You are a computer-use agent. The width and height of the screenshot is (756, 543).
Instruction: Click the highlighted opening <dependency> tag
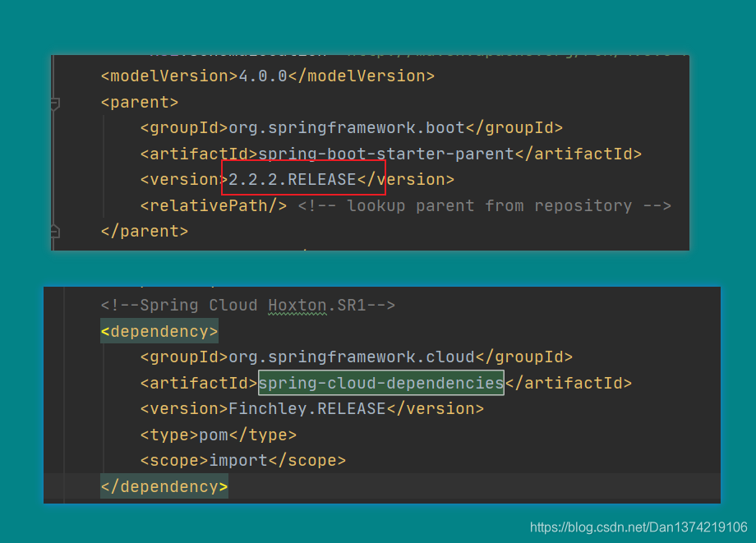tap(159, 332)
